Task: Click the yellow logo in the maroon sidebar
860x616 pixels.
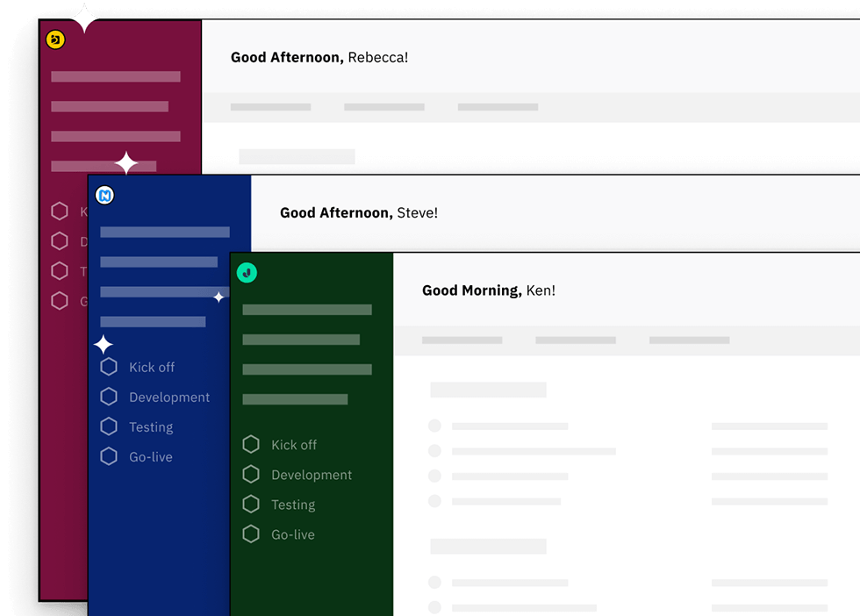Action: (x=55, y=39)
